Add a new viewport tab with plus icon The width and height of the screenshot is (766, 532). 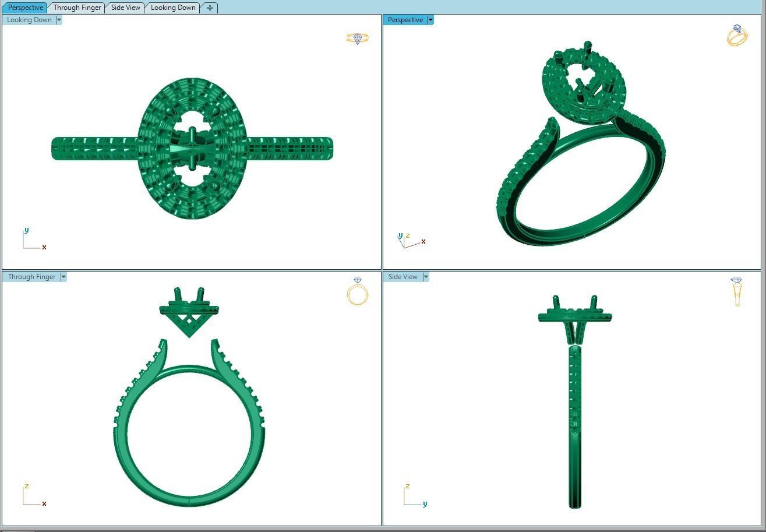pos(210,8)
